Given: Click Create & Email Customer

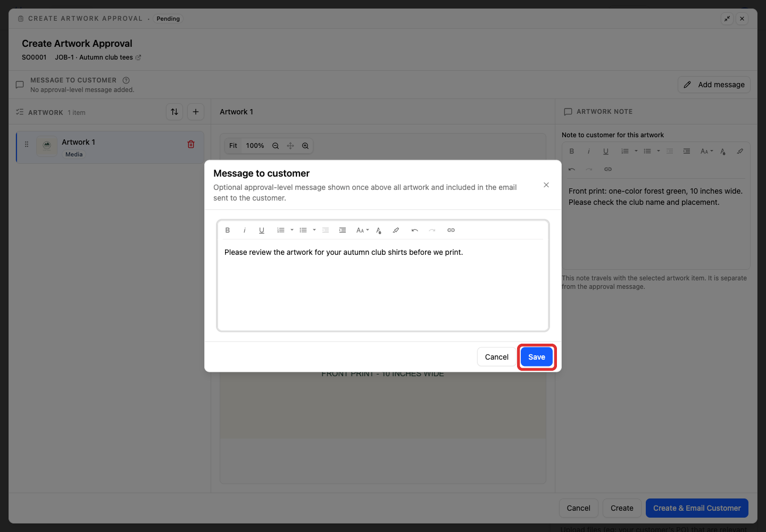Looking at the screenshot, I should coord(697,508).
